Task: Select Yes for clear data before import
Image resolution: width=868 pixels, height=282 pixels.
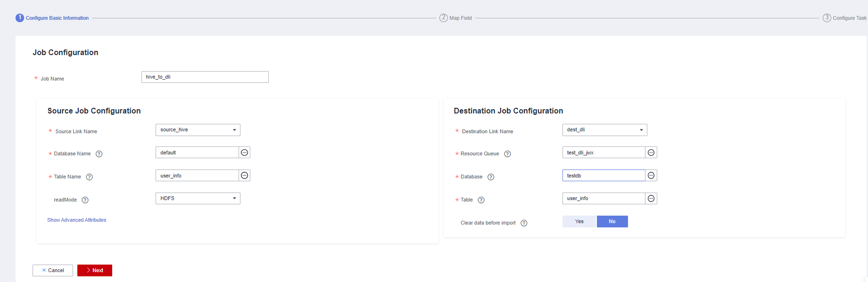Action: [x=579, y=222]
